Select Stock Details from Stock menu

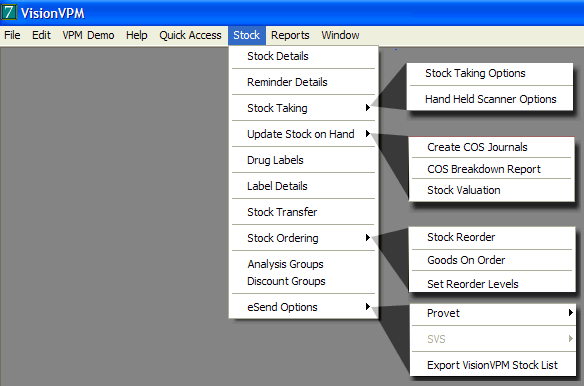point(304,56)
